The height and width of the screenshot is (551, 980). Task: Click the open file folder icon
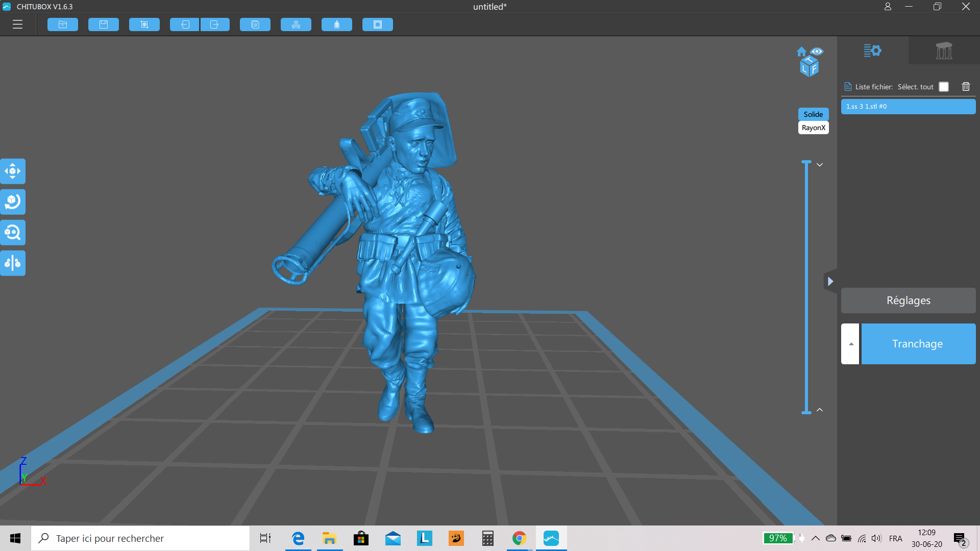pos(63,24)
